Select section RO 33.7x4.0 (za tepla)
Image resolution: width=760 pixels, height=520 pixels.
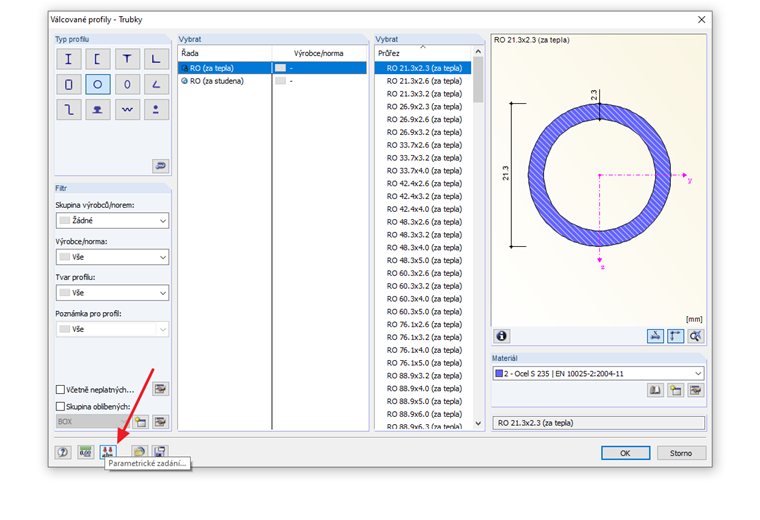(424, 171)
